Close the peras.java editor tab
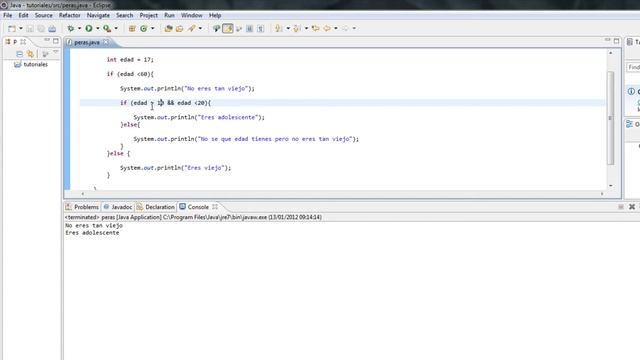The height and width of the screenshot is (360, 640). tap(106, 42)
